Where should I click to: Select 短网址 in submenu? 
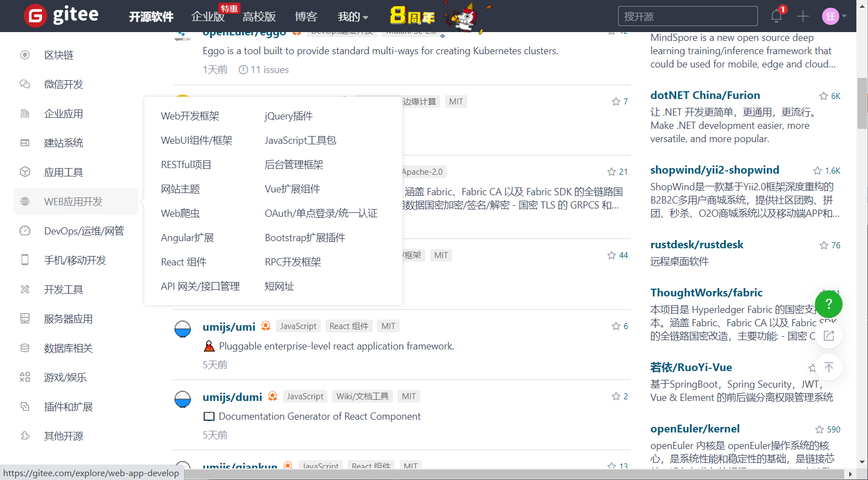(x=279, y=286)
